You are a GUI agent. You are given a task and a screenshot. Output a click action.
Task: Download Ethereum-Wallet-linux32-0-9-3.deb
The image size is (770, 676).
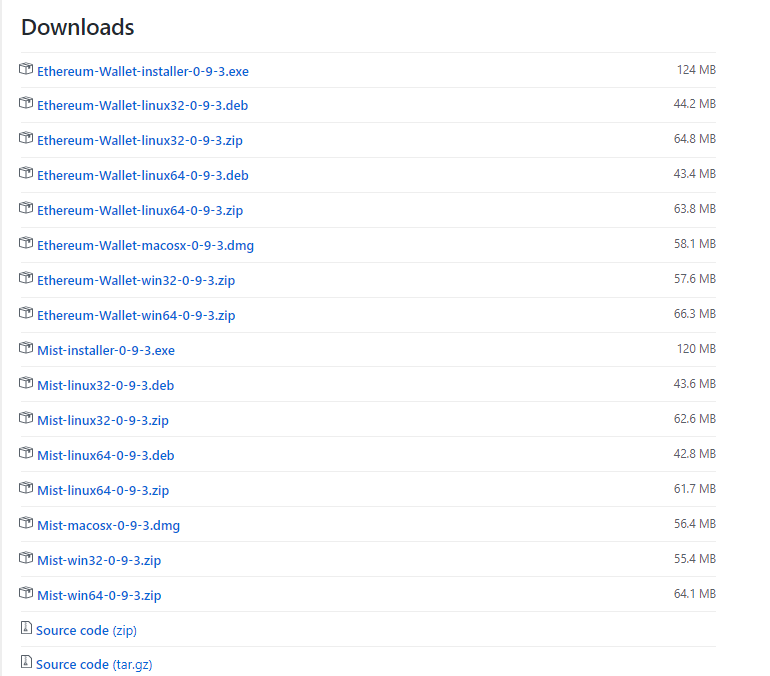(142, 106)
